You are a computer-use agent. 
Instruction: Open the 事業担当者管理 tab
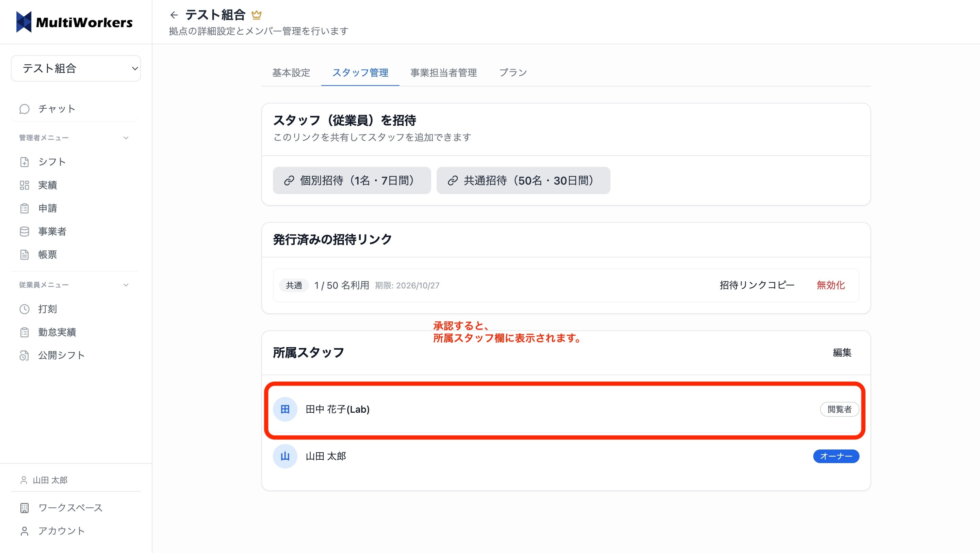pyautogui.click(x=444, y=73)
